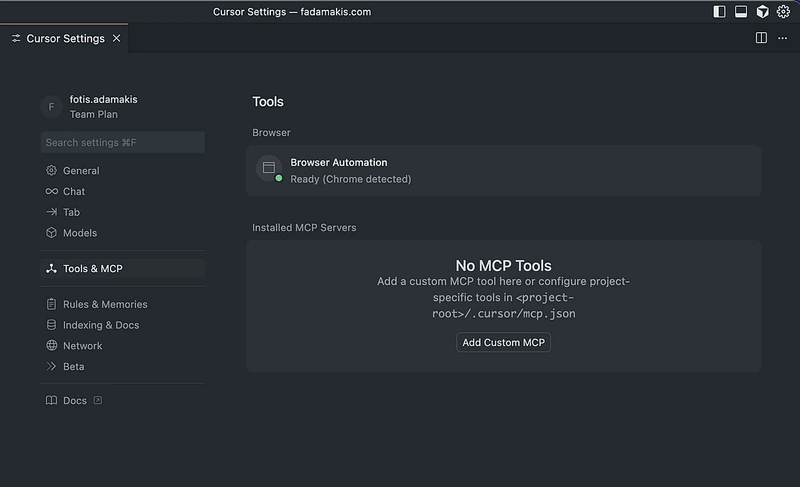The image size is (800, 487).
Task: Click the Browser Automation title
Action: coord(339,163)
